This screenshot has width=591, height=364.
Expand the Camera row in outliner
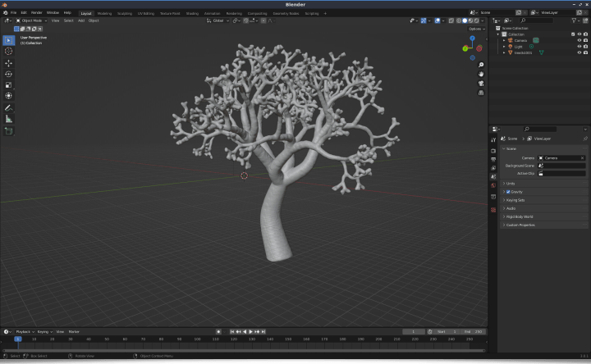504,41
